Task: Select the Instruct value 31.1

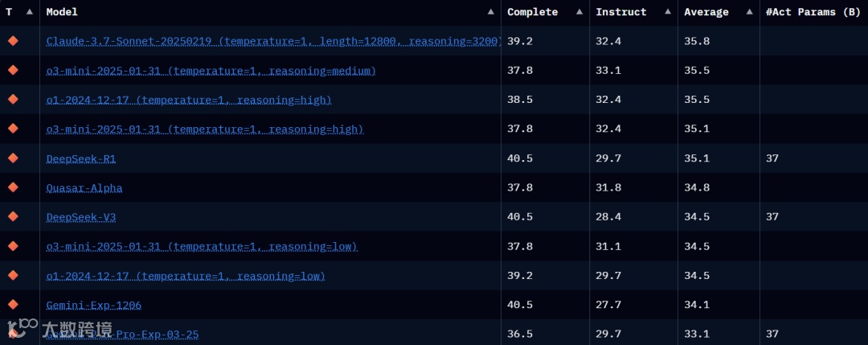Action: point(608,246)
